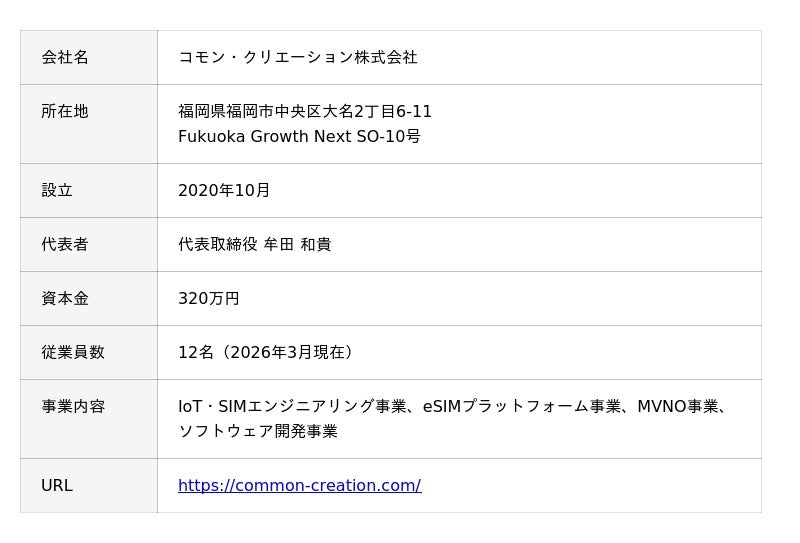Click the 代表者 label cell

coord(65,245)
